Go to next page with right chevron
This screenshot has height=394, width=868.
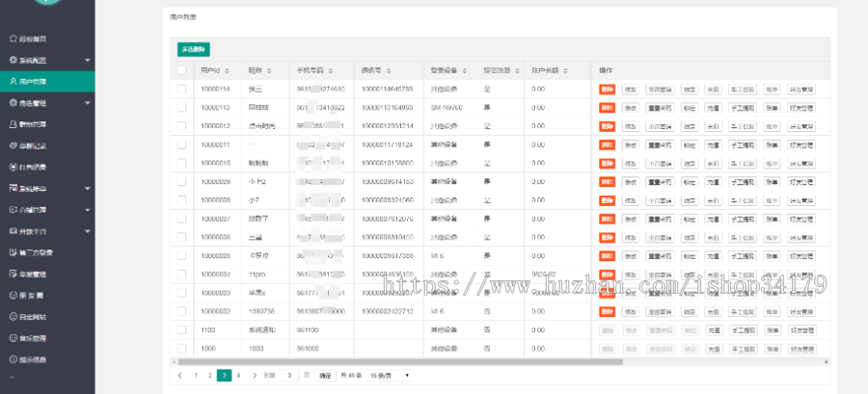[x=254, y=375]
